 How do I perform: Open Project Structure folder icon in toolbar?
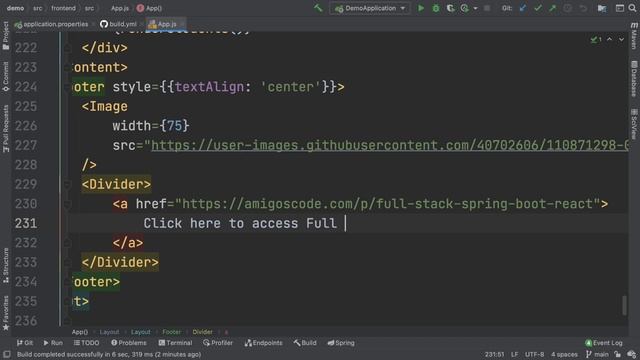602,8
